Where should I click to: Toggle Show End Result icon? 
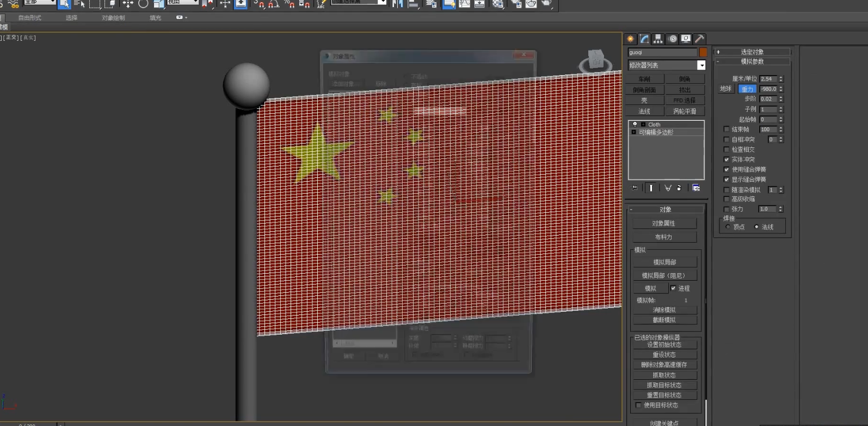point(651,188)
